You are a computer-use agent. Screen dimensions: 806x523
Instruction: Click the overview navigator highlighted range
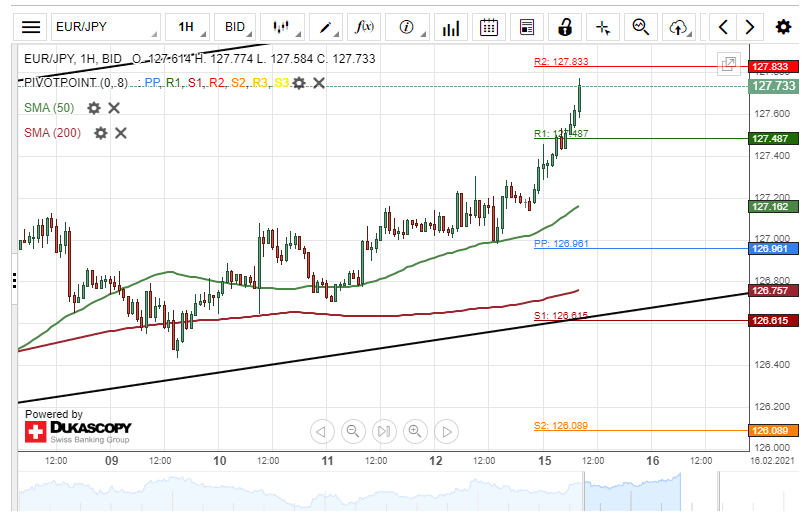[x=632, y=492]
